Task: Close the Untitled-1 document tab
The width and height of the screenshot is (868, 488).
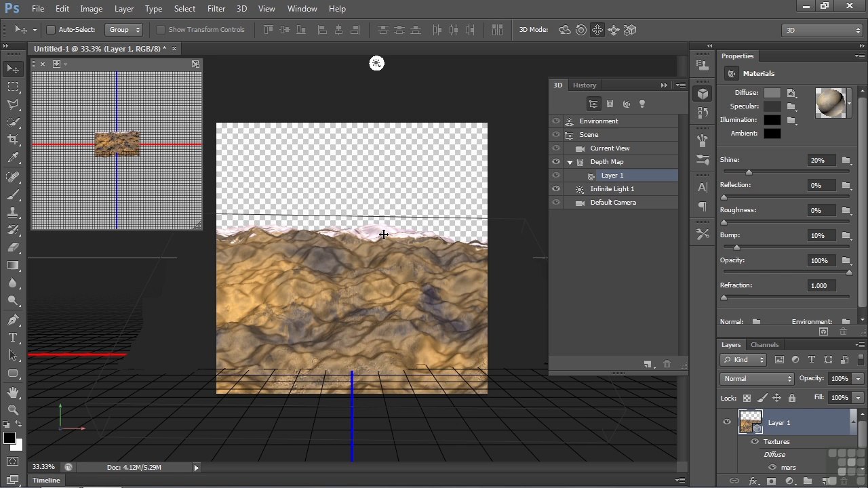Action: point(174,49)
